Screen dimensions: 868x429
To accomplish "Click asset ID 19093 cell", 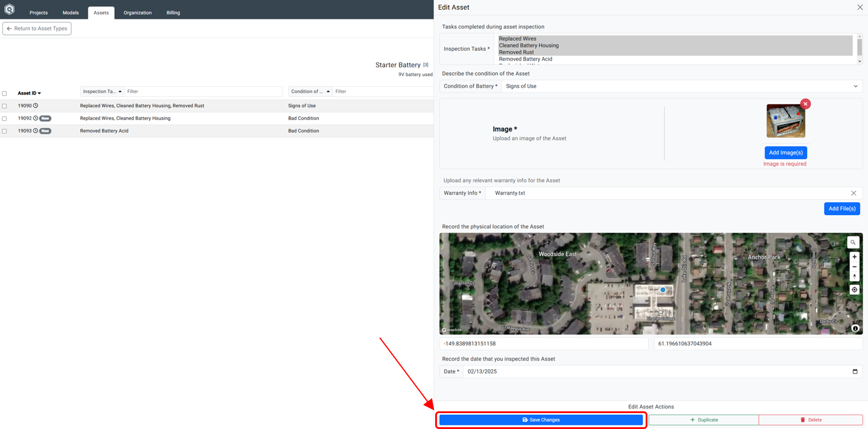I will pos(25,131).
